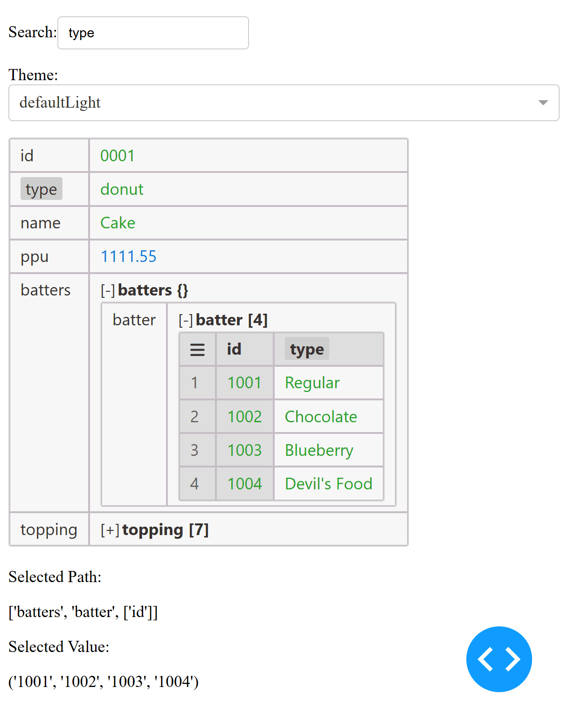
Task: Select the topping row label
Action: coord(48,529)
